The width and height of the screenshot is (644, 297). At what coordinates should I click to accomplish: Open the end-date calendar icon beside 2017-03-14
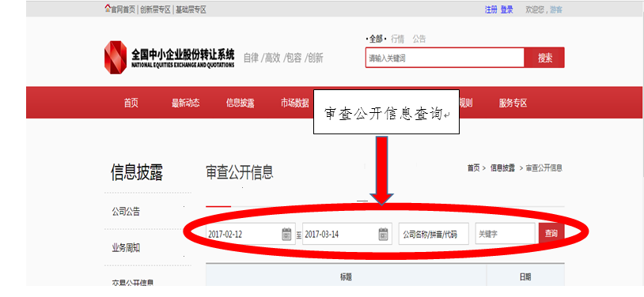[383, 235]
